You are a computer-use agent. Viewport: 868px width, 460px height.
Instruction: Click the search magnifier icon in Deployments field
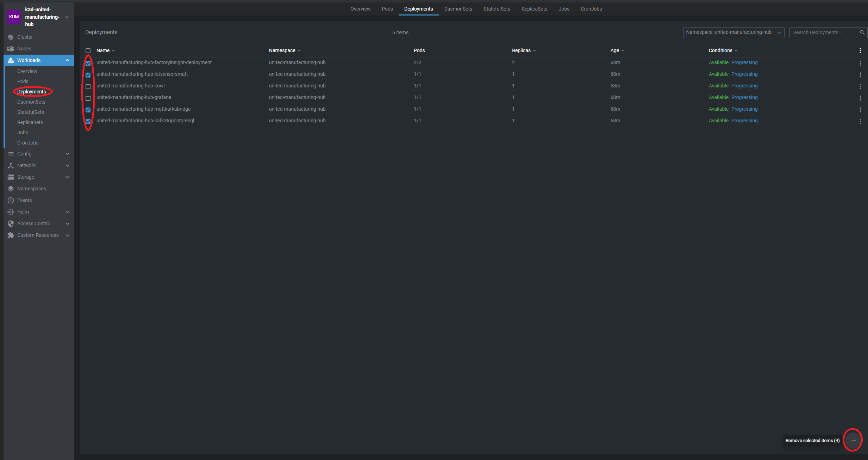click(862, 32)
